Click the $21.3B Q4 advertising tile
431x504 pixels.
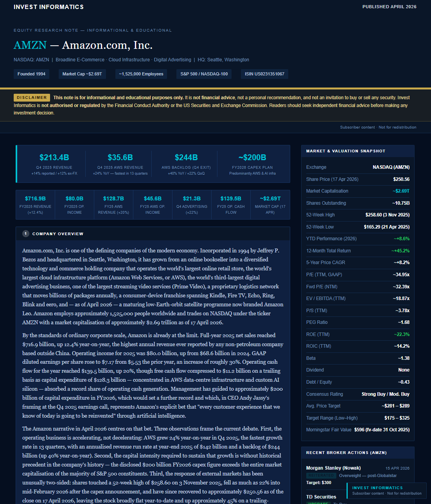coord(192,205)
